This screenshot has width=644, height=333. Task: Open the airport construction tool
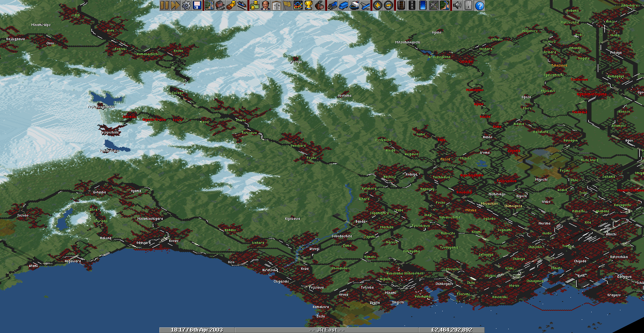coord(433,6)
